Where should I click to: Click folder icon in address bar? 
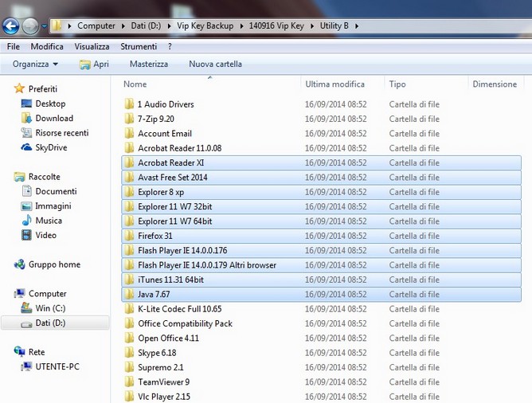(x=57, y=25)
